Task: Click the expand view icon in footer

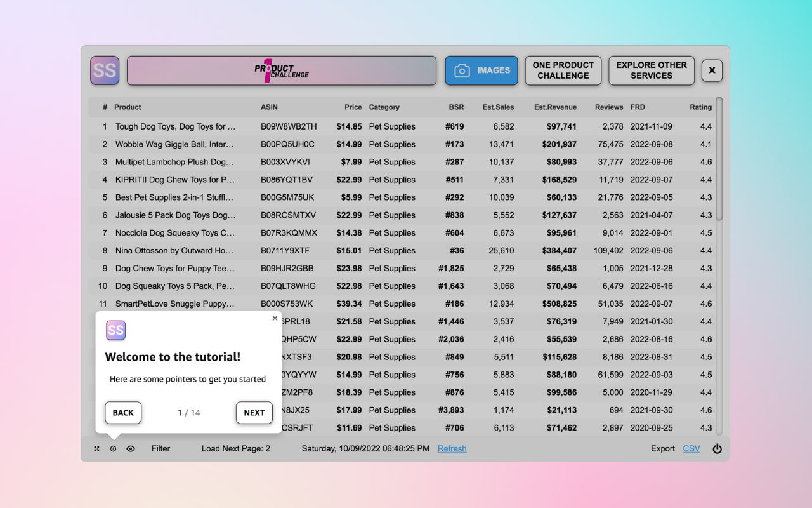Action: tap(97, 449)
